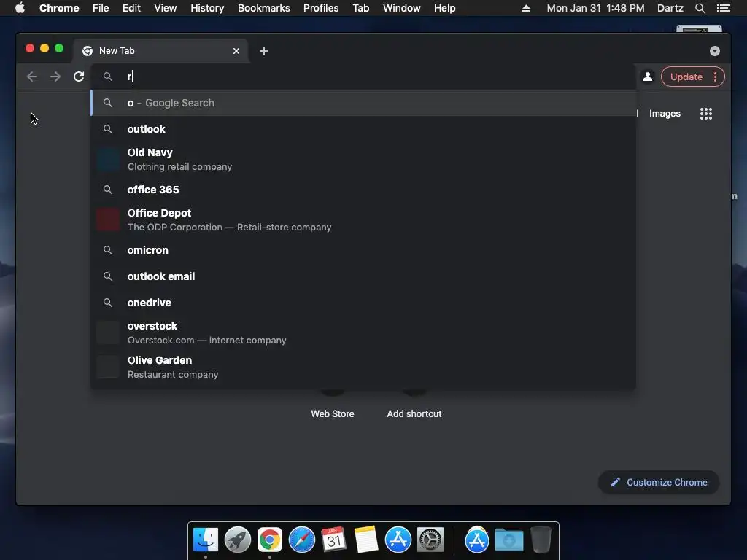The height and width of the screenshot is (560, 747).
Task: Open the Edit menu
Action: (x=131, y=8)
